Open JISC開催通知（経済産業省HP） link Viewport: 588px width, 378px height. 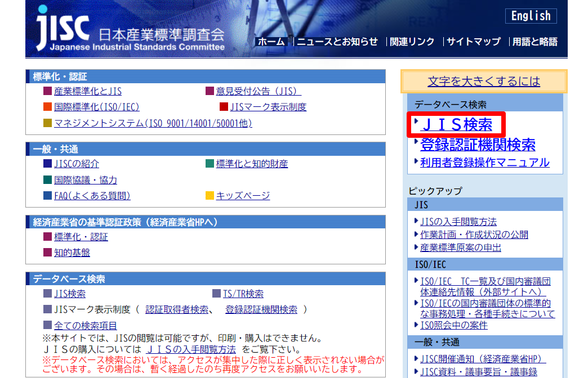pyautogui.click(x=483, y=359)
